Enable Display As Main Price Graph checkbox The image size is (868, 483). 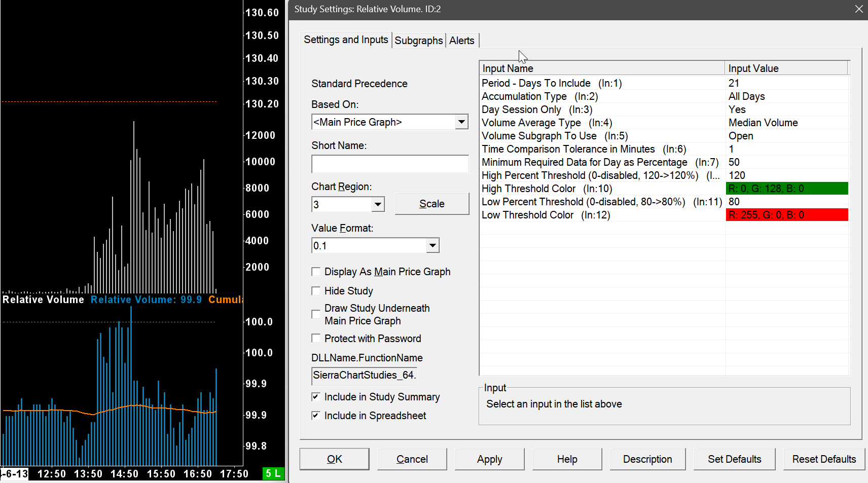click(x=316, y=272)
